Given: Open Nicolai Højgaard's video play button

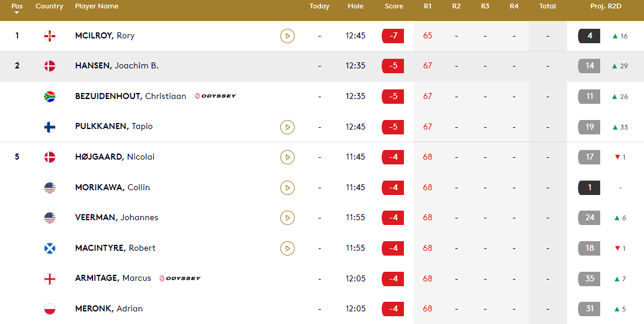Looking at the screenshot, I should pos(287,157).
